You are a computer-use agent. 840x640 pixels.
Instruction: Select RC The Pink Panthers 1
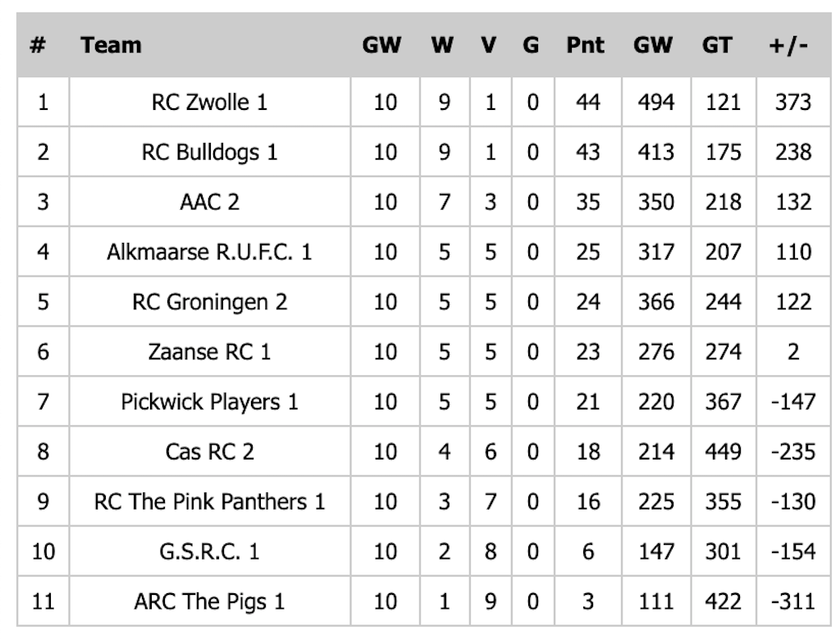click(209, 501)
